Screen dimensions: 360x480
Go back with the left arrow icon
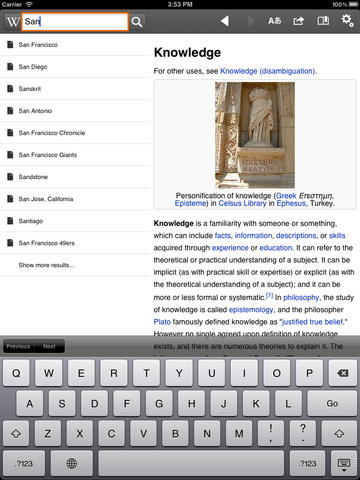pos(225,21)
